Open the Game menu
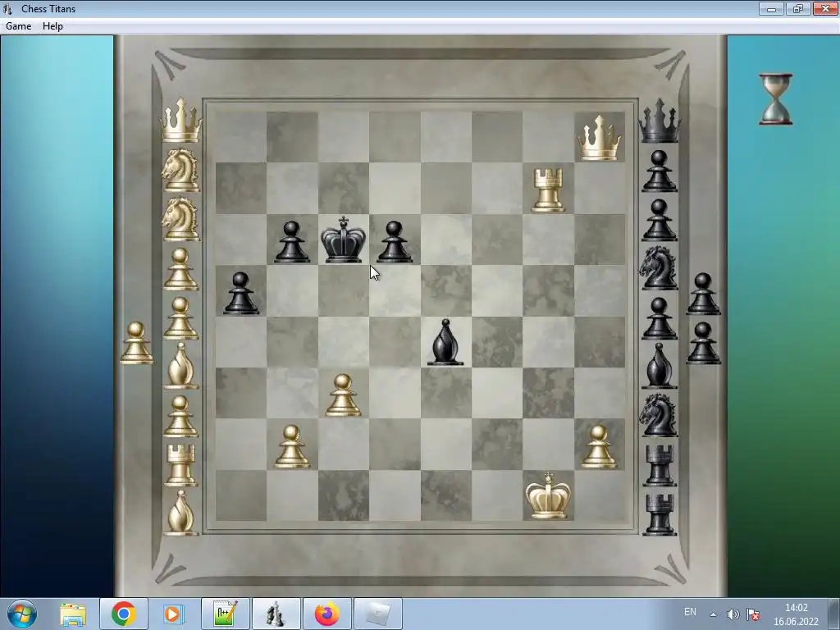The width and height of the screenshot is (840, 630). [18, 26]
